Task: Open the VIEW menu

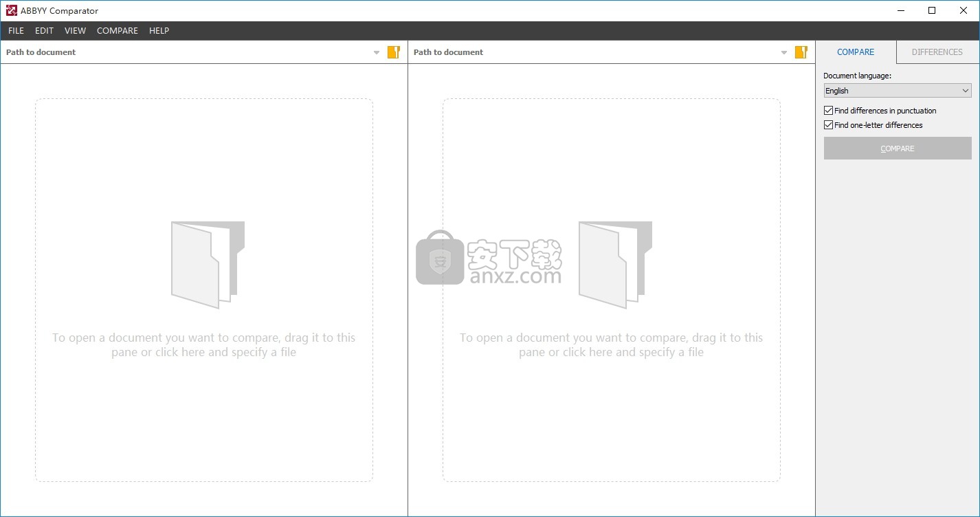Action: [75, 31]
